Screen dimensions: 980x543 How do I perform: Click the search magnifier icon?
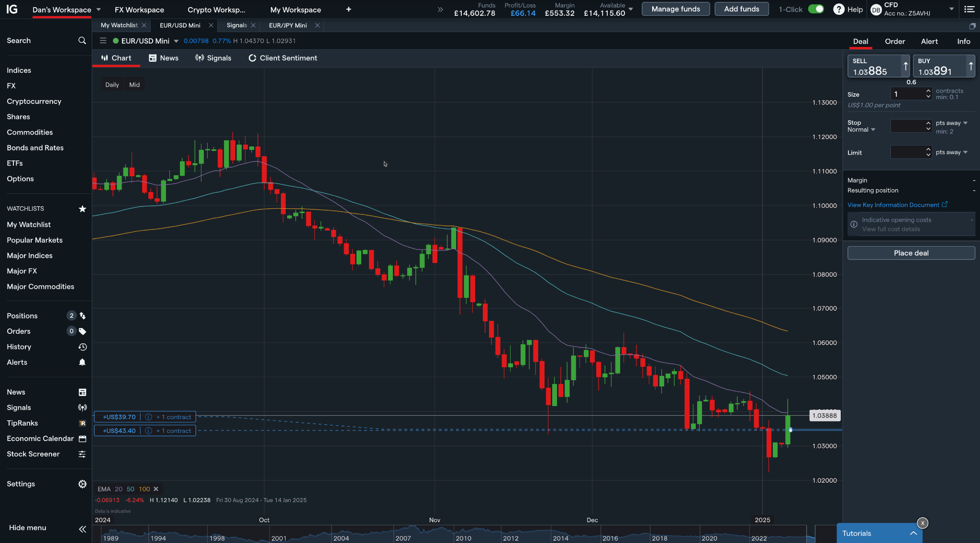pos(82,41)
